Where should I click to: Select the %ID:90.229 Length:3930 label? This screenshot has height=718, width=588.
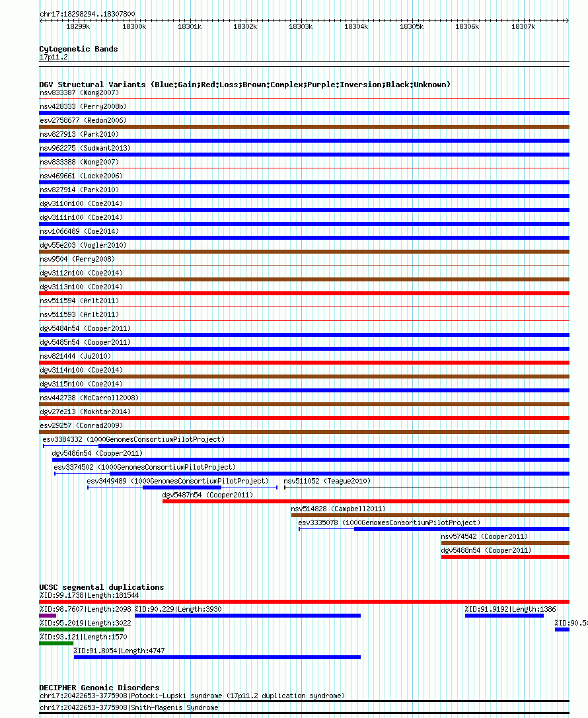(x=178, y=610)
